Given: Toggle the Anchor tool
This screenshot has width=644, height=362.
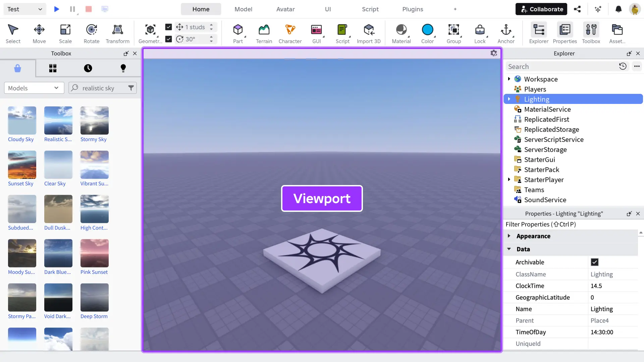Looking at the screenshot, I should point(506,33).
